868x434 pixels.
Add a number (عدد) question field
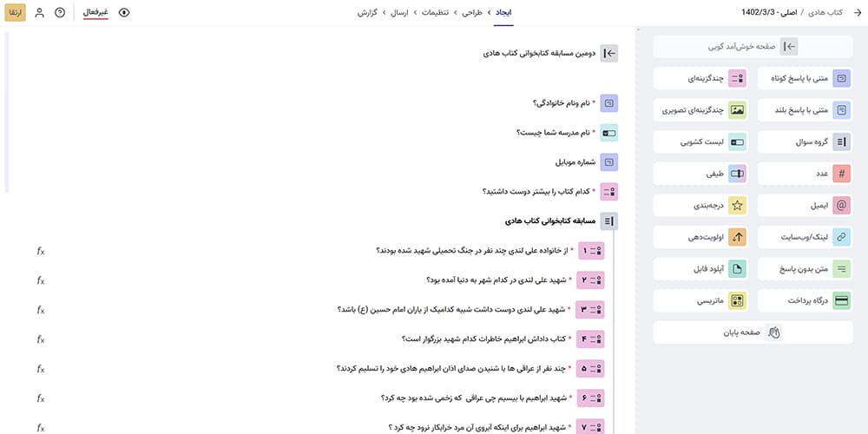click(x=841, y=174)
